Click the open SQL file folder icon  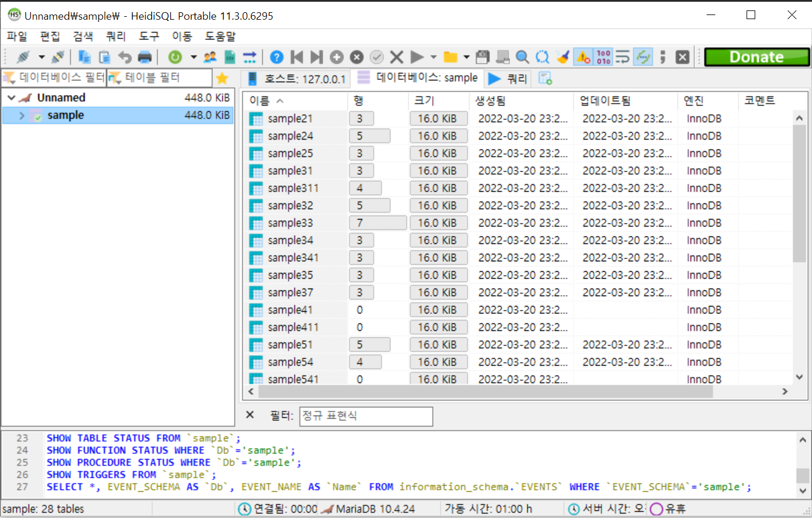[451, 57]
